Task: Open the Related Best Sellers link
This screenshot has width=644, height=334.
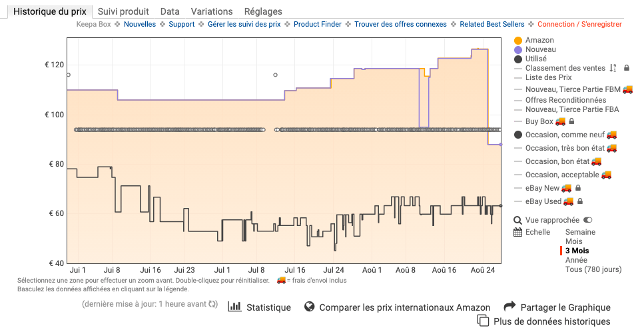Action: (x=492, y=24)
